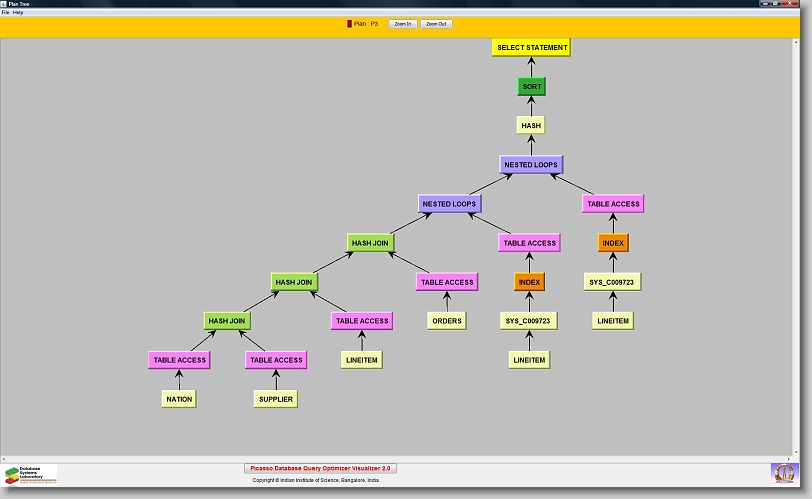The height and width of the screenshot is (499, 812).
Task: Click the red Plan P5 color swatch
Action: tap(349, 23)
